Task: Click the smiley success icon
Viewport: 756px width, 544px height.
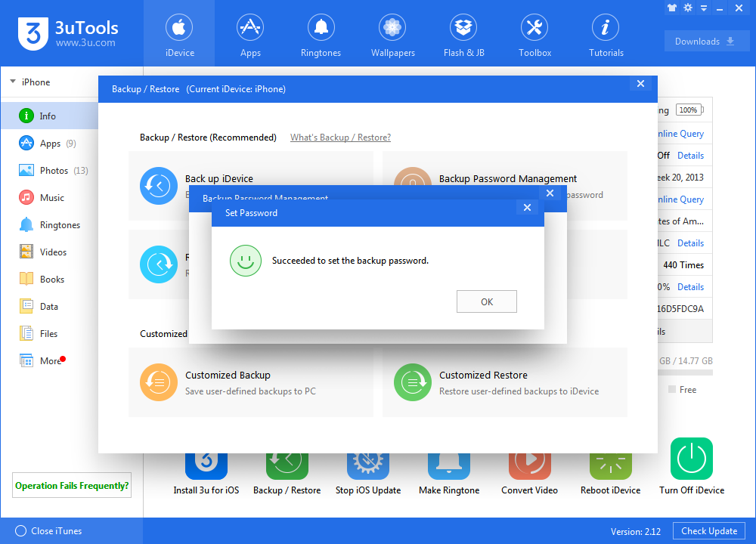Action: 246,261
